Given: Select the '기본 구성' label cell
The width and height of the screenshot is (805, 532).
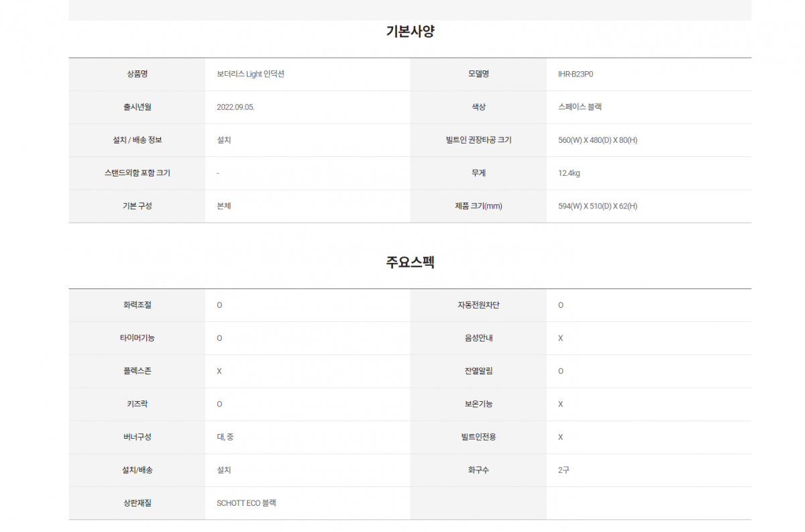Looking at the screenshot, I should pos(137,206).
